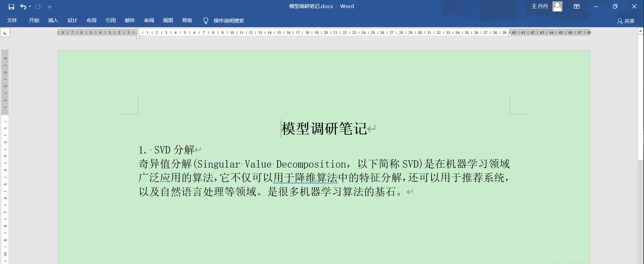This screenshot has height=264, width=644.
Task: Click the Save icon in quick access toolbar
Action: 11,7
